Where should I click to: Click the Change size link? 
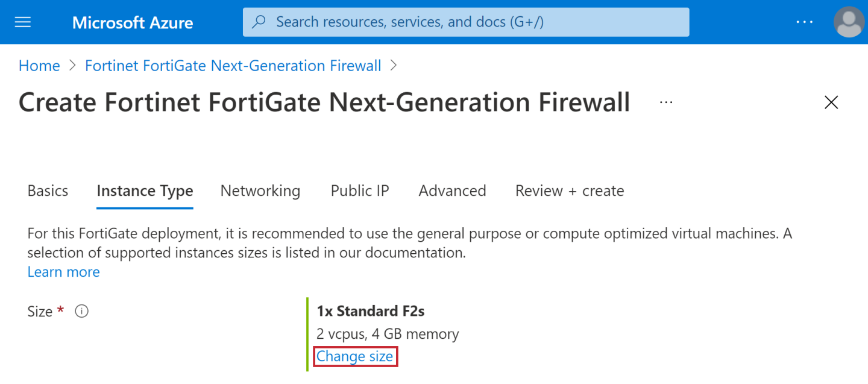(x=355, y=357)
